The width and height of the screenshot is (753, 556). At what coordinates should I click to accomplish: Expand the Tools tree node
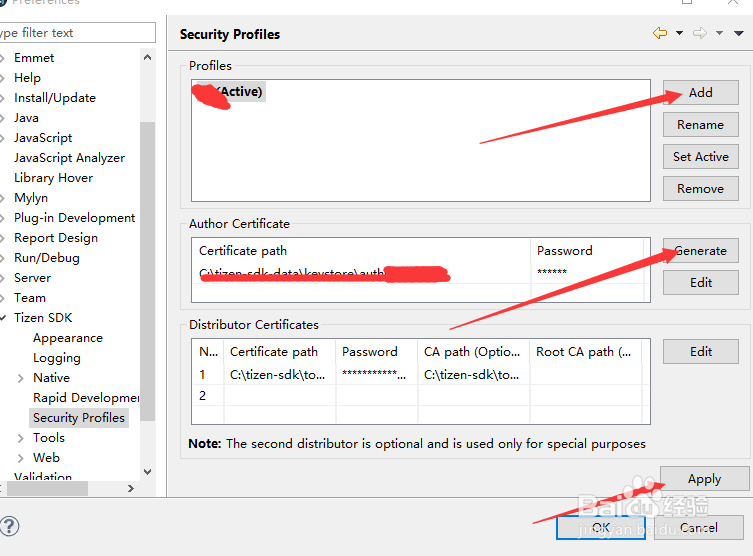coord(20,438)
